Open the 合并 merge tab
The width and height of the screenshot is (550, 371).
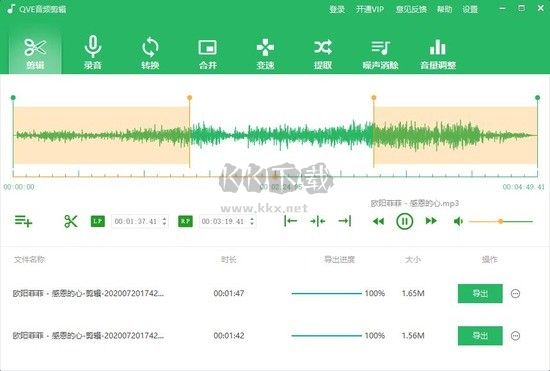(208, 53)
